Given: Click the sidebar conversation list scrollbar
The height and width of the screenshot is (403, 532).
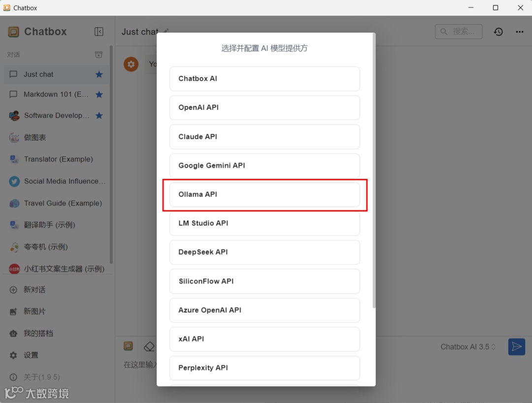Looking at the screenshot, I should click(x=111, y=154).
